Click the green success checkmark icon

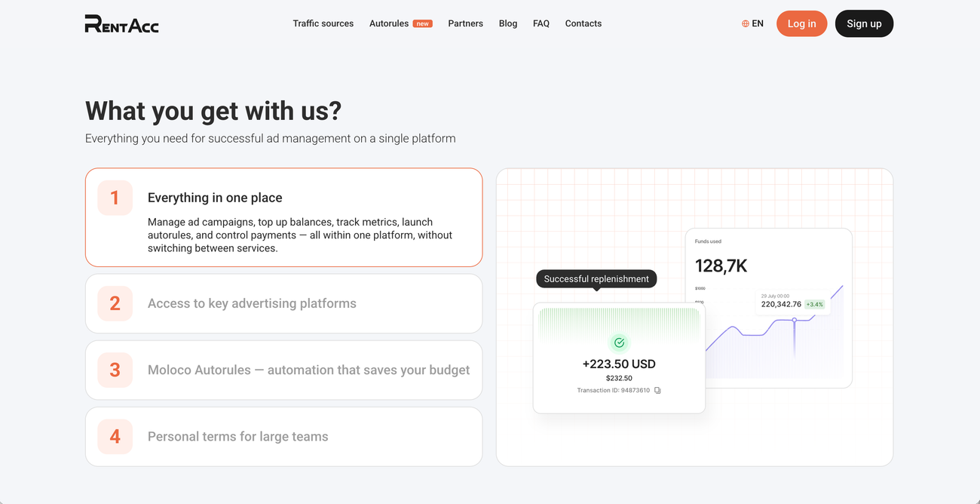[619, 343]
